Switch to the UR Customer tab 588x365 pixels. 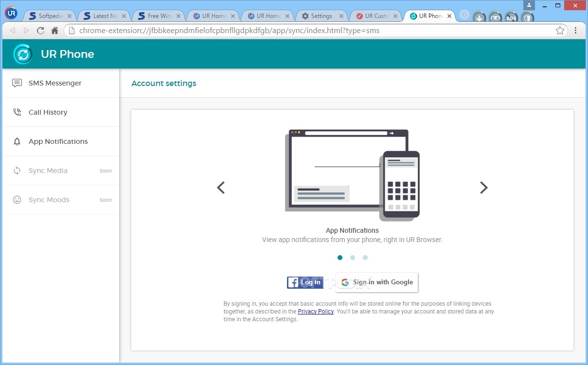377,16
